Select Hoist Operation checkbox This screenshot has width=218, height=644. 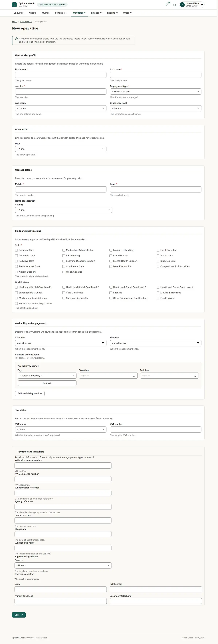158,250
